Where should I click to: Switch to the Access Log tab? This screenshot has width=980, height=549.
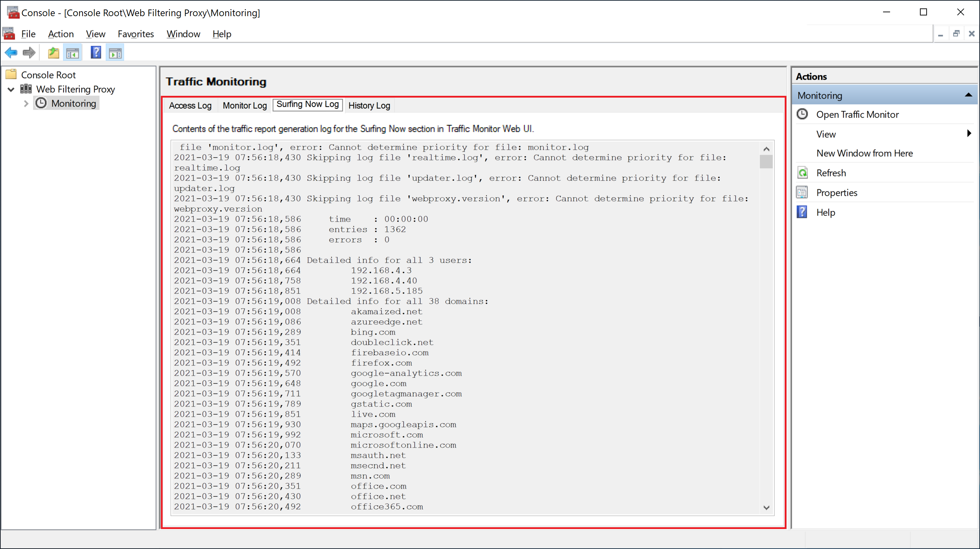tap(190, 105)
